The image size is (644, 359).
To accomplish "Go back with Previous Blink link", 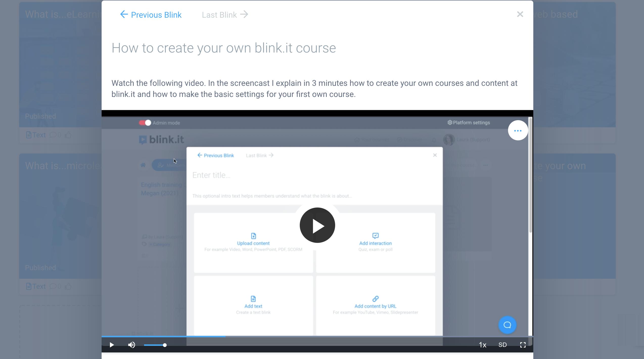I will point(151,15).
